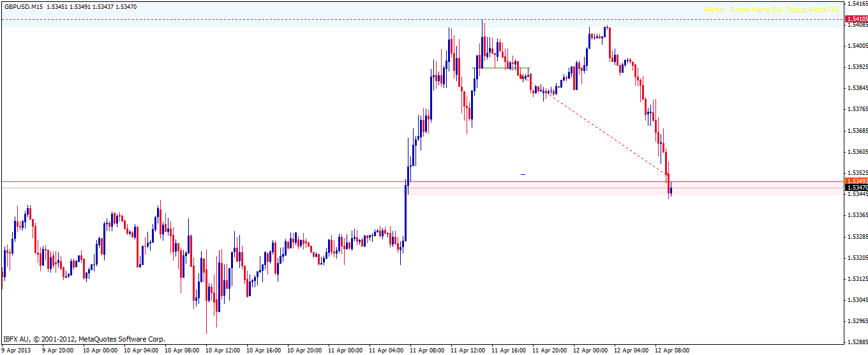Screen dimensions: 868x355
Task: Select the short green horizontal line
Action: (501, 68)
